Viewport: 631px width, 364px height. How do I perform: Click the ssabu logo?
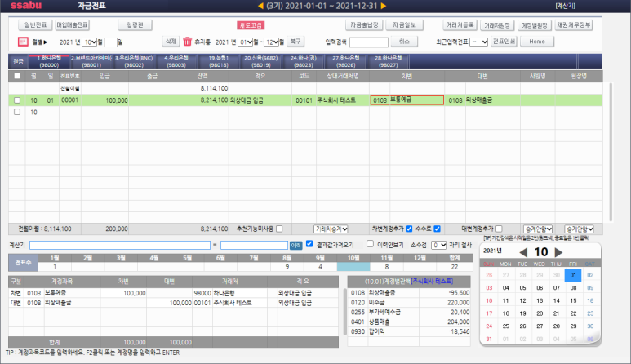point(26,6)
